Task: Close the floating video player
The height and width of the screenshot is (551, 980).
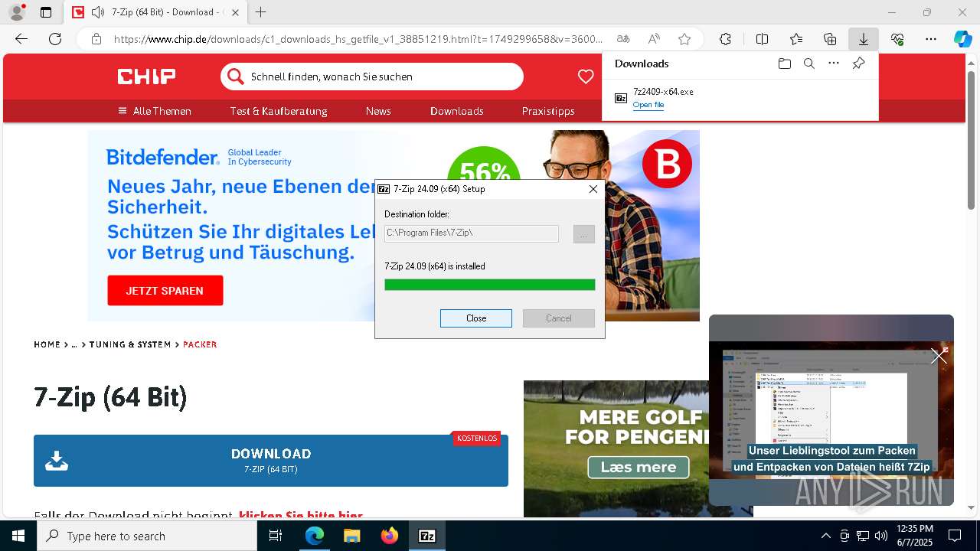Action: (939, 356)
